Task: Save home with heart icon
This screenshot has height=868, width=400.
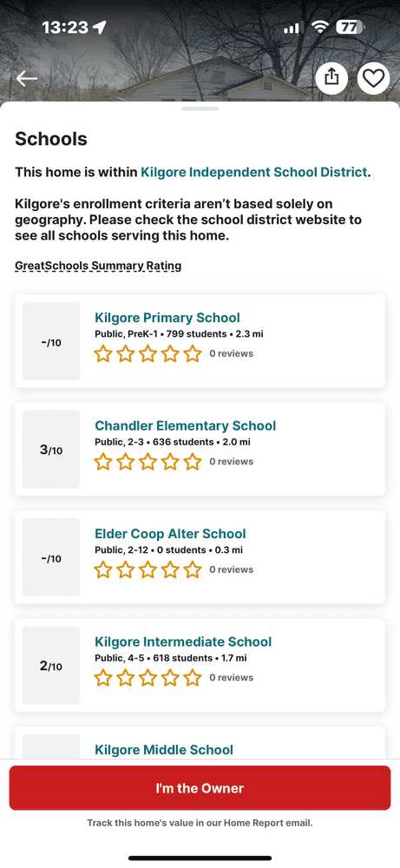Action: (x=373, y=79)
